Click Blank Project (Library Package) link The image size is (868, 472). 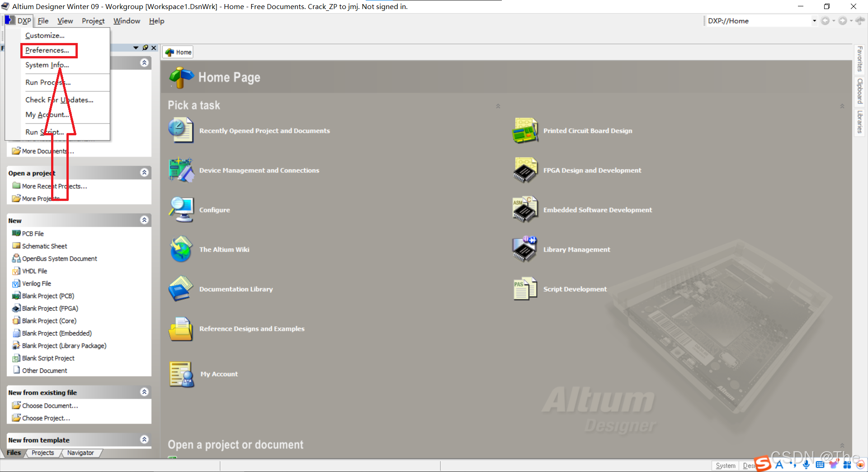(64, 346)
